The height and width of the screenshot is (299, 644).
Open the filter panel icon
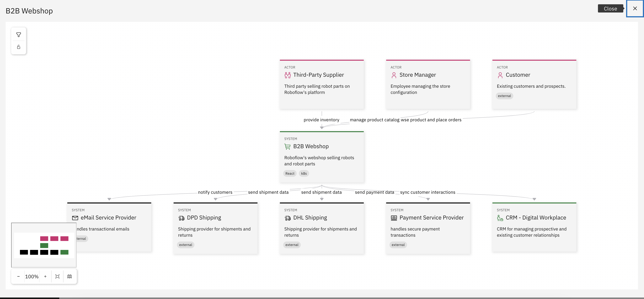tap(18, 35)
